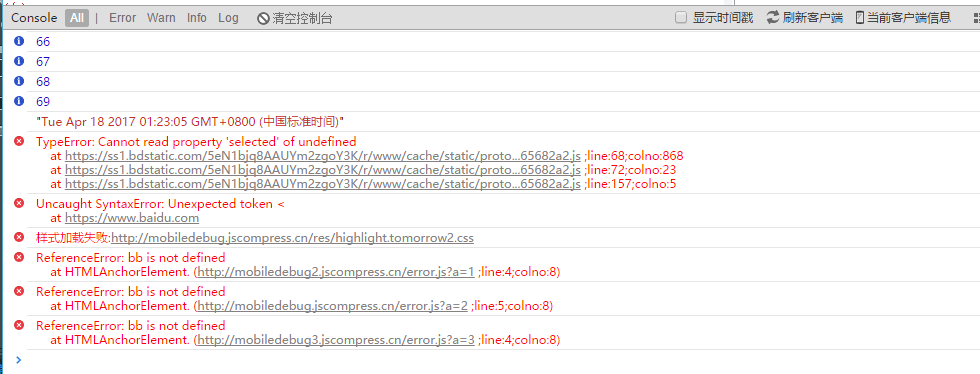Open the error.js?a=3 source link
This screenshot has height=374, width=980.
(x=336, y=340)
